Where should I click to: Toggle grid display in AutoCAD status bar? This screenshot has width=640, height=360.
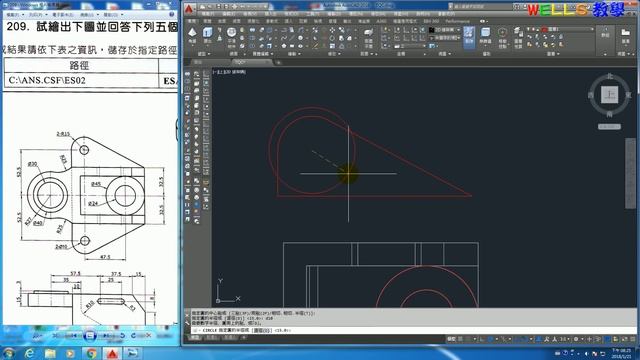461,339
